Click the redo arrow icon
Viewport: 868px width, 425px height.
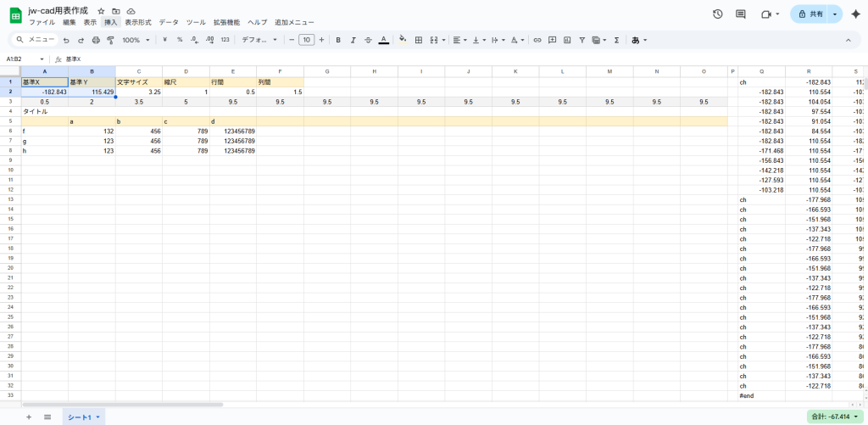(x=81, y=40)
